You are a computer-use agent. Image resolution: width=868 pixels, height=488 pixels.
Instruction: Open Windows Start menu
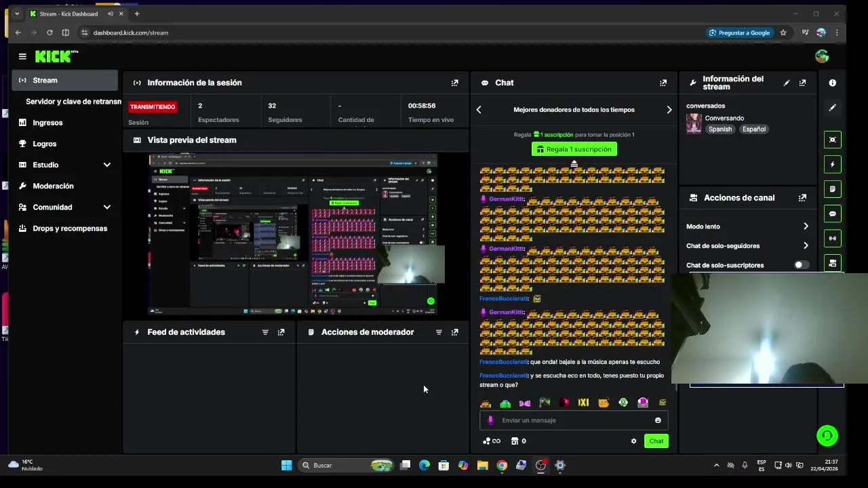(286, 465)
